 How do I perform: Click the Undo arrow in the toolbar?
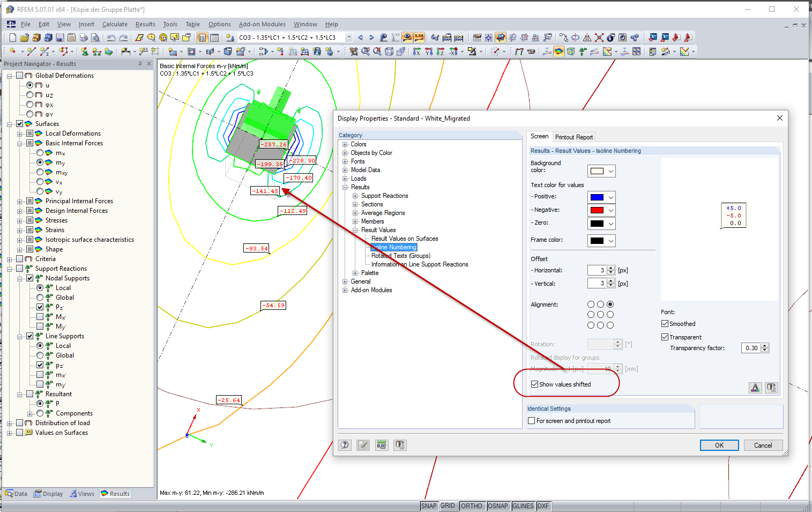[x=111, y=38]
